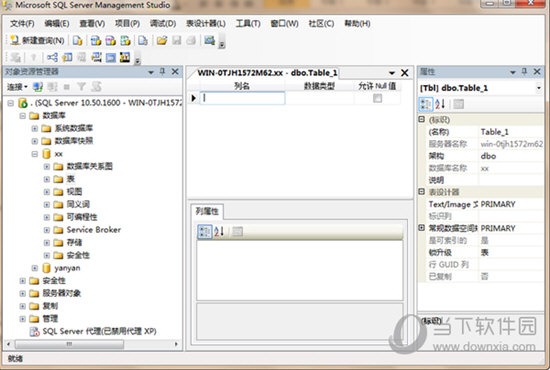Open Analysis Services MDX Query icon

[x=95, y=41]
